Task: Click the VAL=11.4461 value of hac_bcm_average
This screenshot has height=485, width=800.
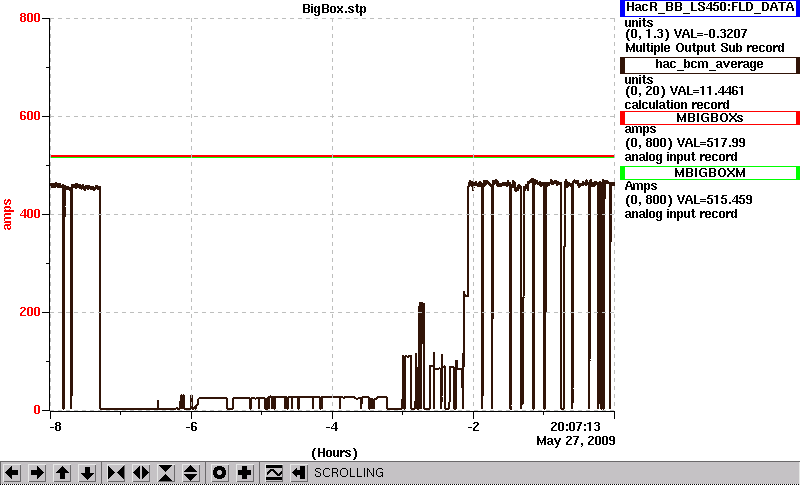Action: pos(707,91)
